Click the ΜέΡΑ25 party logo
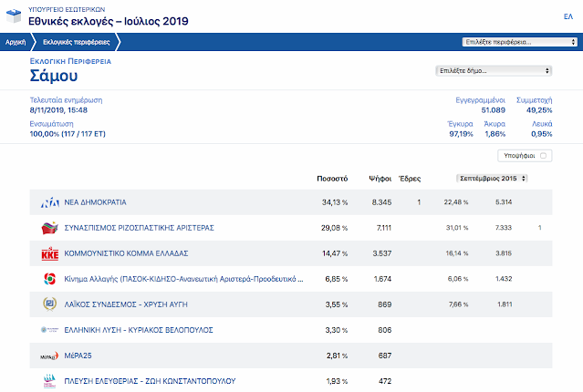 (49, 356)
